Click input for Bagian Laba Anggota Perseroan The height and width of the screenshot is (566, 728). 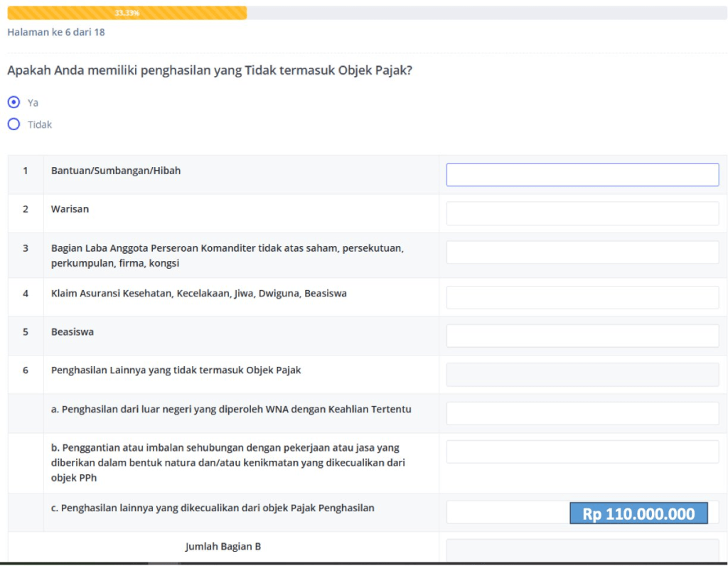(x=582, y=252)
